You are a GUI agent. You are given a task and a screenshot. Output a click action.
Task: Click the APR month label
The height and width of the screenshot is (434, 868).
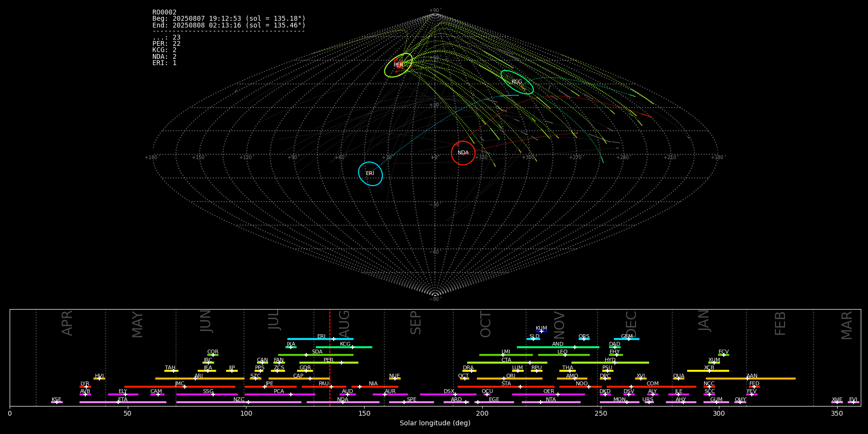67,323
